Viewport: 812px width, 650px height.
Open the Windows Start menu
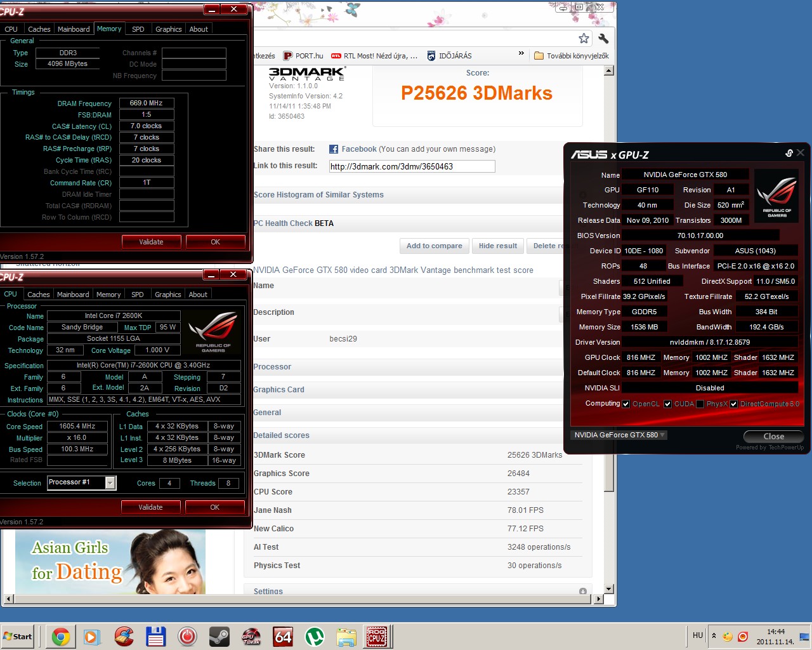click(18, 636)
